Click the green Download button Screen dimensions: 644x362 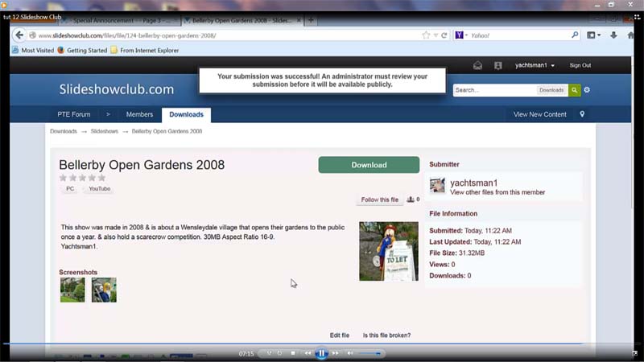click(369, 165)
